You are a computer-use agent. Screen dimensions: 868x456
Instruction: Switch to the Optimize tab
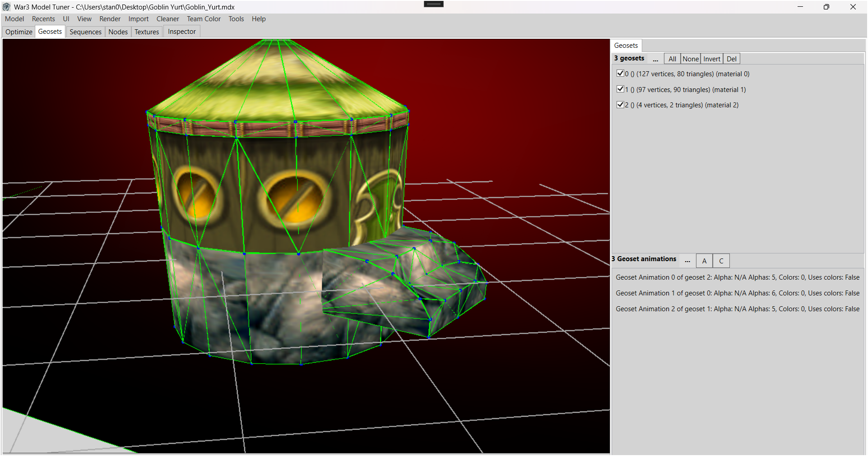[x=19, y=32]
